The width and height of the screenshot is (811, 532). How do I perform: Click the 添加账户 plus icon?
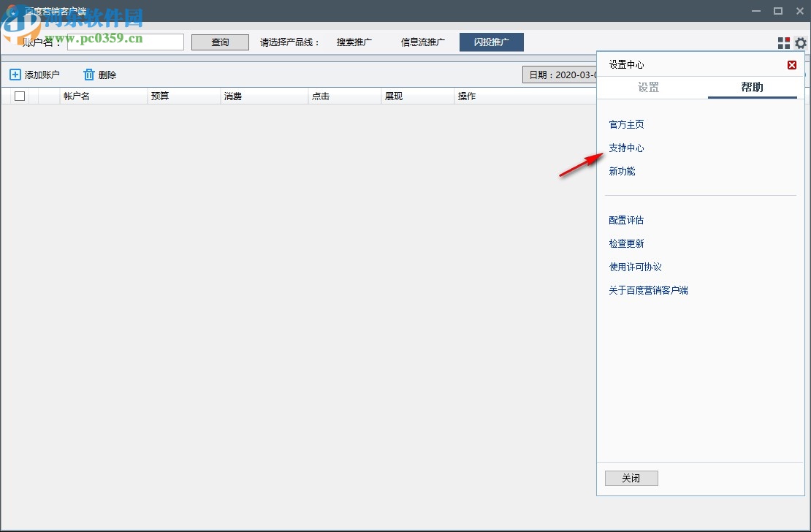(x=15, y=75)
